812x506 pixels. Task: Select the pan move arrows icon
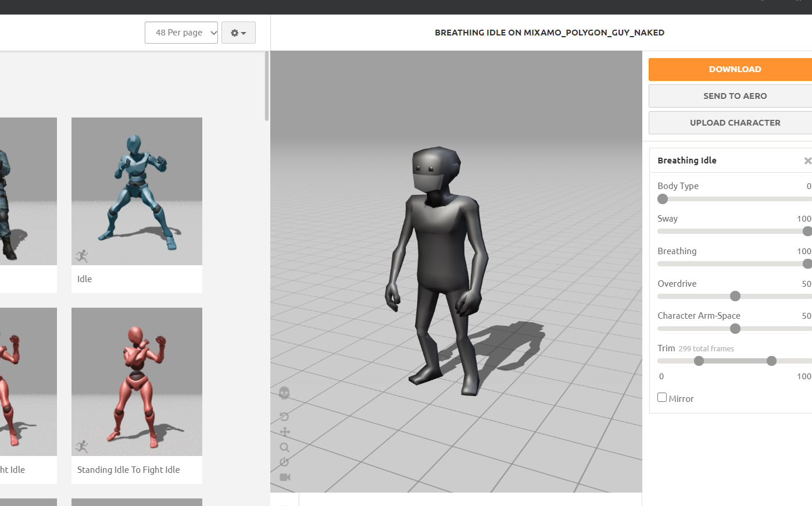point(285,432)
